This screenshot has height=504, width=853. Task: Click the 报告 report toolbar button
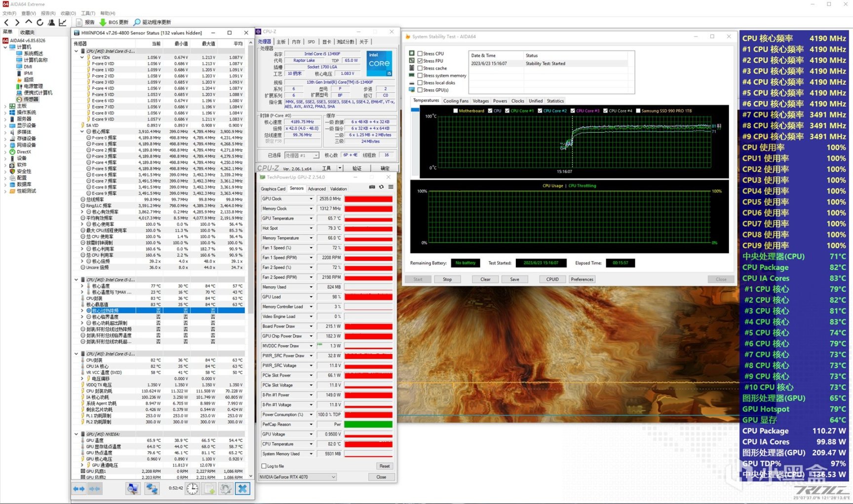tap(85, 22)
